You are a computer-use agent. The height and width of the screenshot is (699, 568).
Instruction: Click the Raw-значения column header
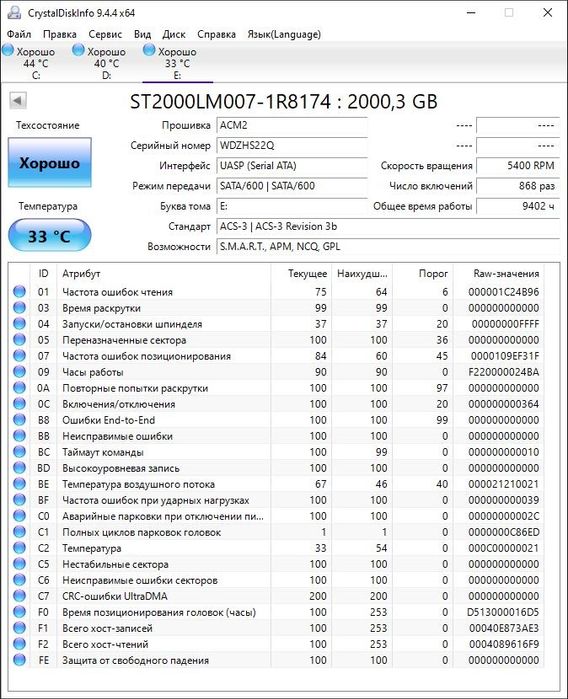click(498, 273)
